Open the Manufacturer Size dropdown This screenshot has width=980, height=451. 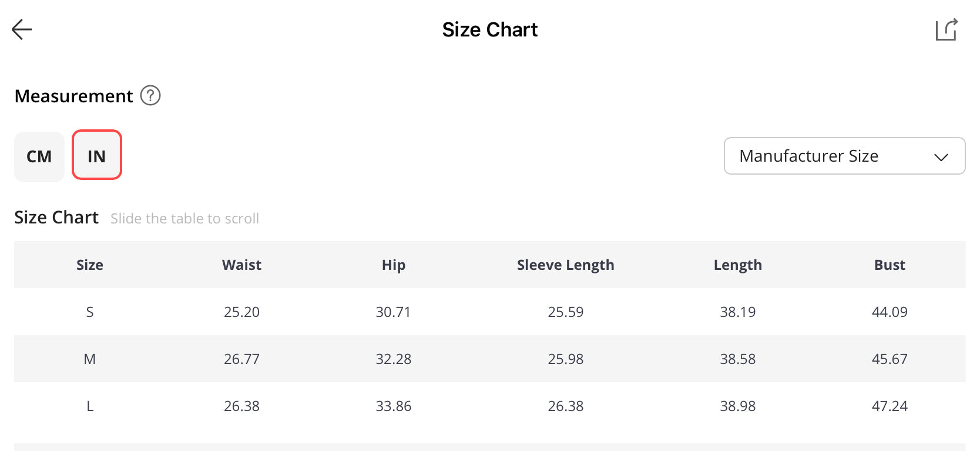click(x=844, y=156)
